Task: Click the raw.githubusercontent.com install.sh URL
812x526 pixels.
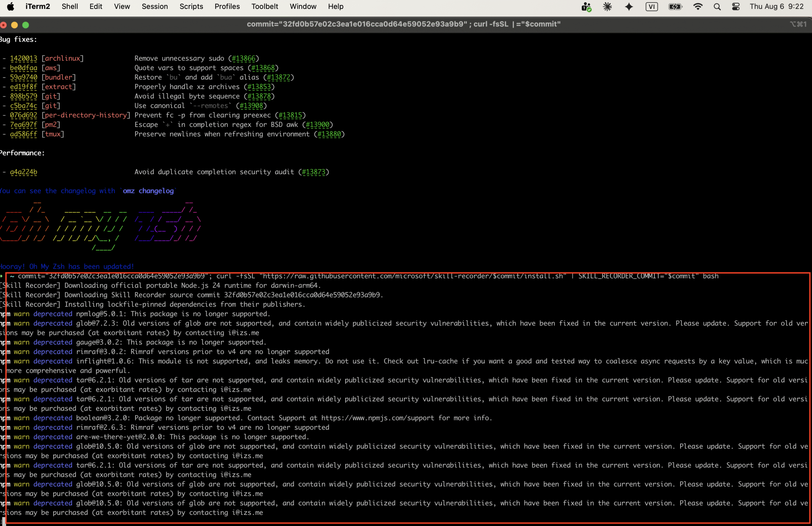Action: [413, 276]
